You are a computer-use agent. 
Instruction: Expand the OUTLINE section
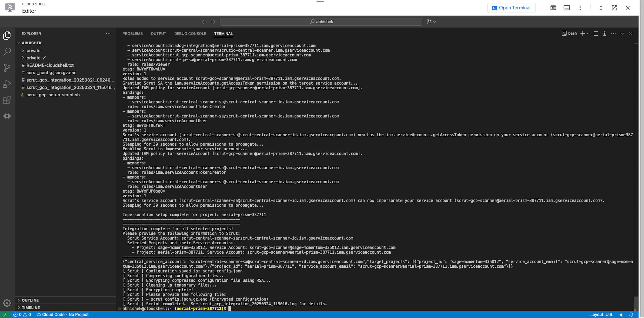tap(30, 300)
